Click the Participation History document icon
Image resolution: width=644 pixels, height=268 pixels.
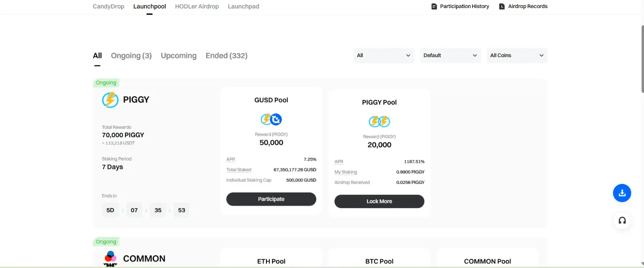coord(434,6)
